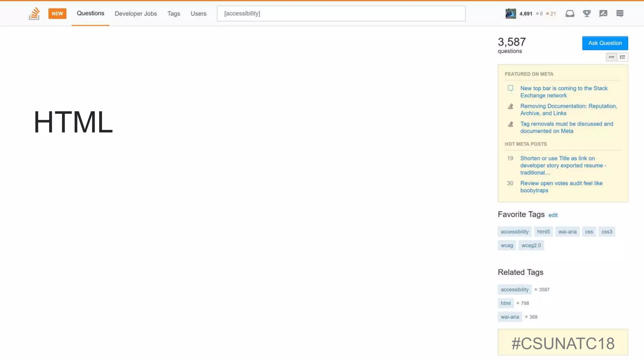
Task: Select the wai-aria favorite tag
Action: point(567,232)
